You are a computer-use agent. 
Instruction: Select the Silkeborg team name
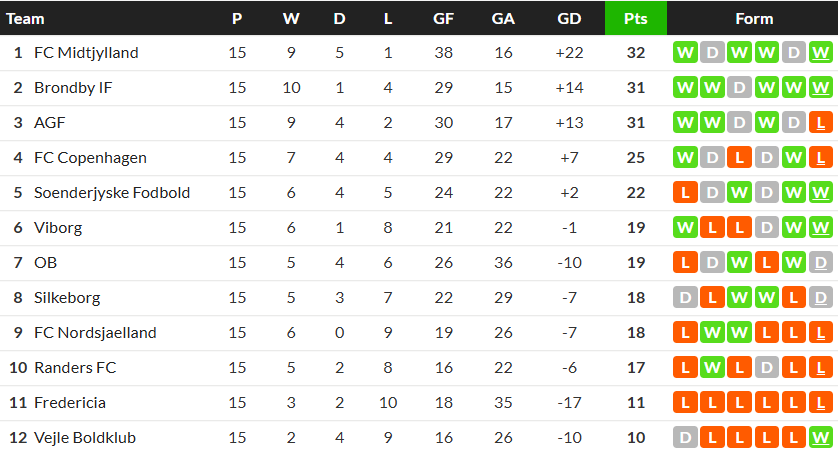coord(67,298)
